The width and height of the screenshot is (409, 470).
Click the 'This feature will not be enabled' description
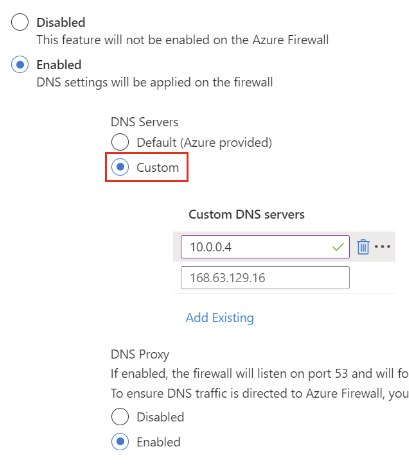point(182,40)
